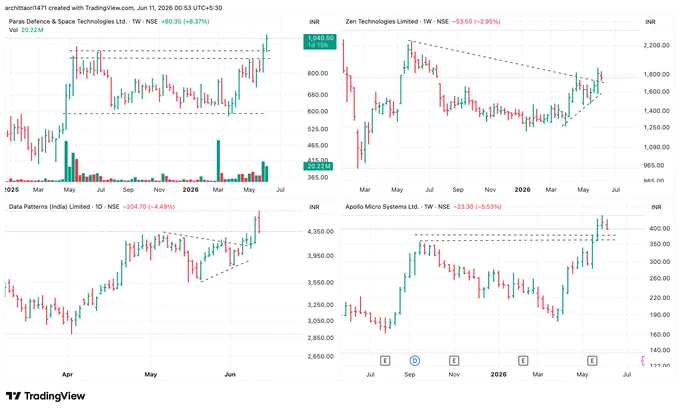Screen dimensions: 680x411
Task: Click the 300.00 price axis label
Action: 660,262
